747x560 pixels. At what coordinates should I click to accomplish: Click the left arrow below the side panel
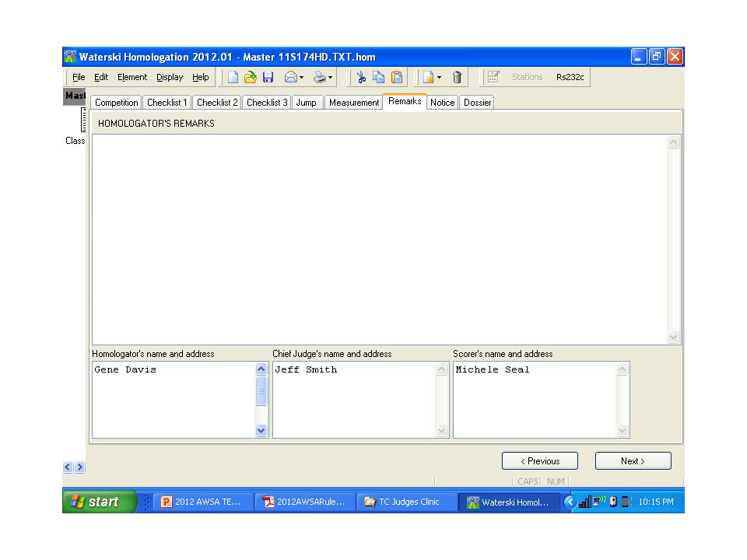point(68,467)
